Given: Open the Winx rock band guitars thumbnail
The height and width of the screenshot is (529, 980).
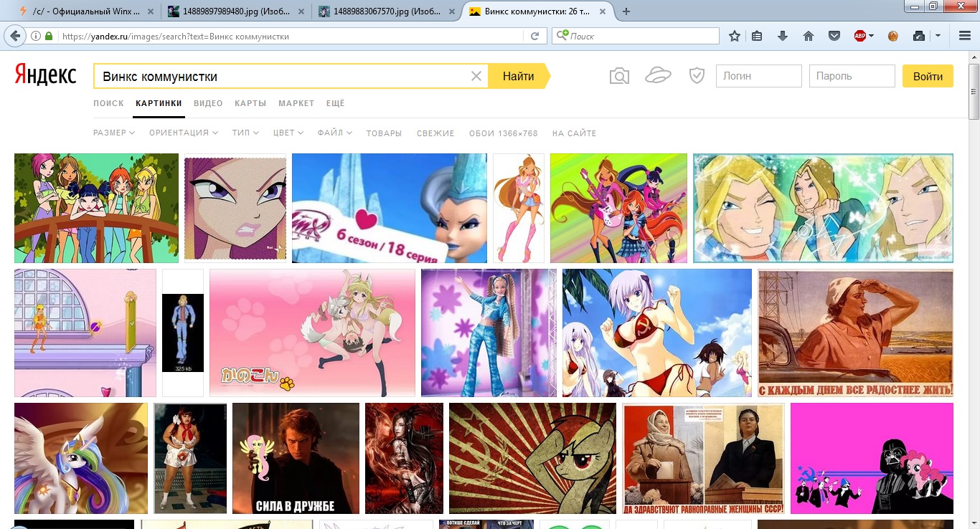Looking at the screenshot, I should pos(618,209).
